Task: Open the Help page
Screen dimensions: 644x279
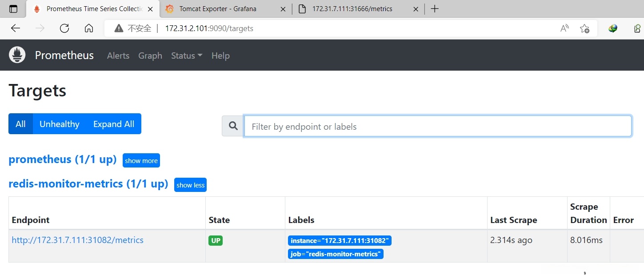Action: [x=220, y=56]
